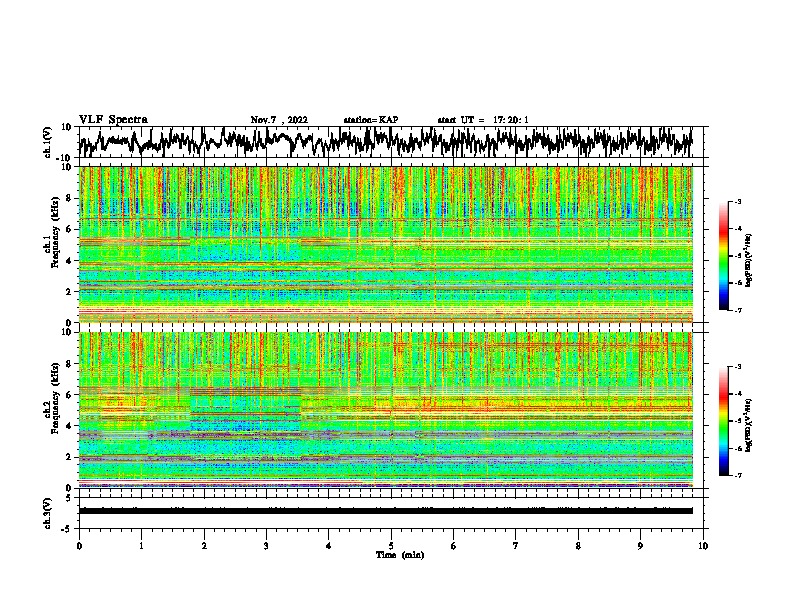The width and height of the screenshot is (792, 612).
Task: Click the time axis tick label "4"
Action: tap(329, 546)
